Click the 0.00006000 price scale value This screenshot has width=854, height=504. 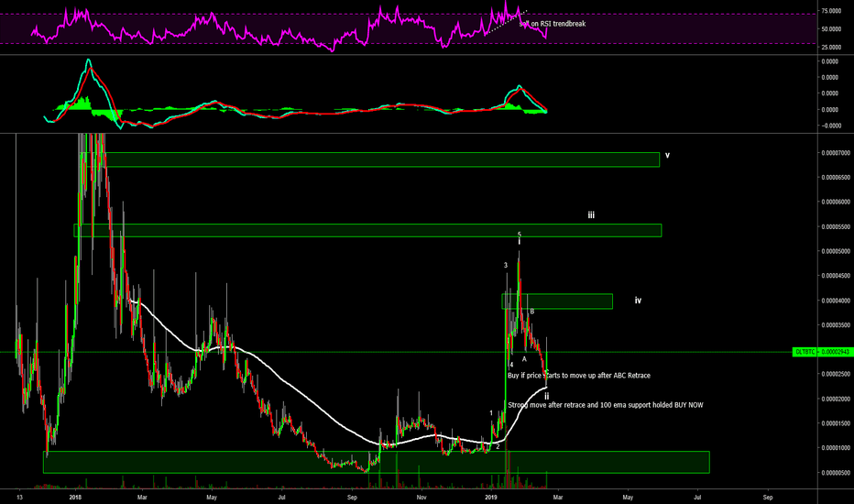click(836, 203)
